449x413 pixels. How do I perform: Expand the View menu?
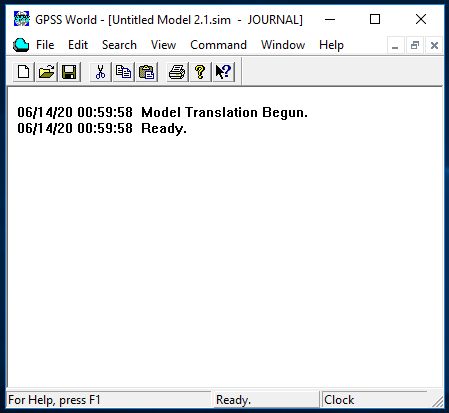tap(163, 45)
